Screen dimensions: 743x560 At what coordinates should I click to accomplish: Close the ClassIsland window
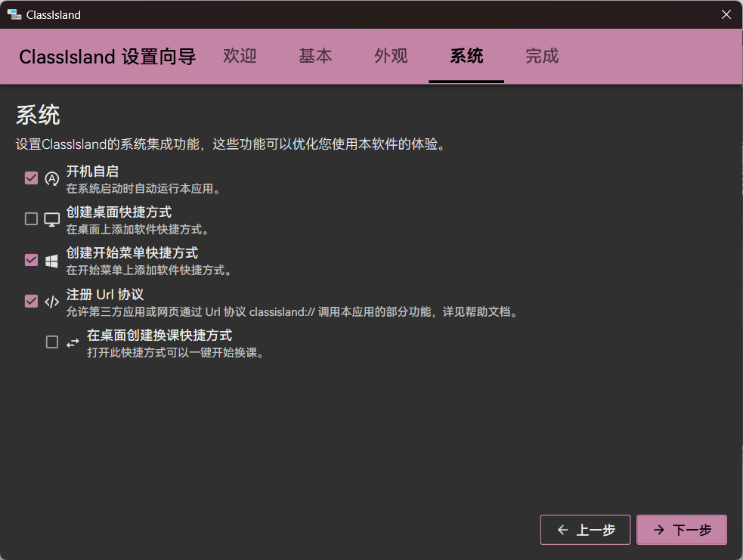726,14
